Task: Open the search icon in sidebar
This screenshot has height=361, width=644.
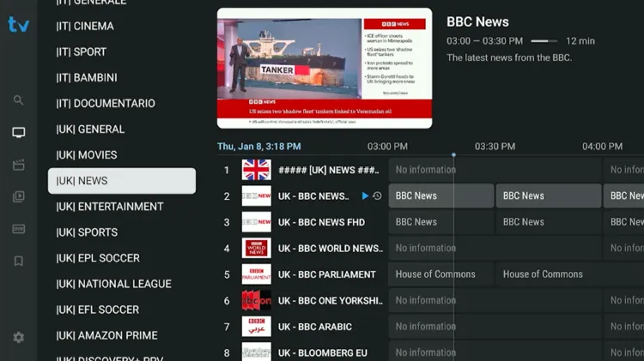Action: pyautogui.click(x=18, y=100)
